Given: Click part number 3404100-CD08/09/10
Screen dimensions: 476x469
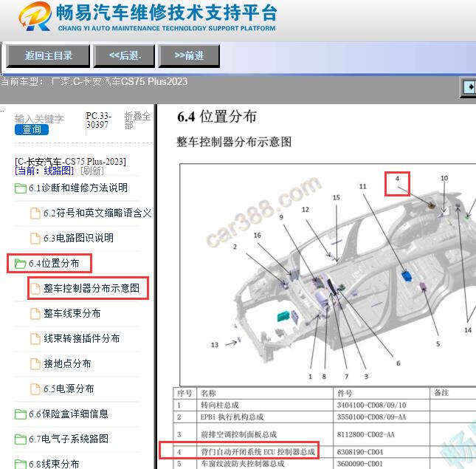Looking at the screenshot, I should pos(371,405).
